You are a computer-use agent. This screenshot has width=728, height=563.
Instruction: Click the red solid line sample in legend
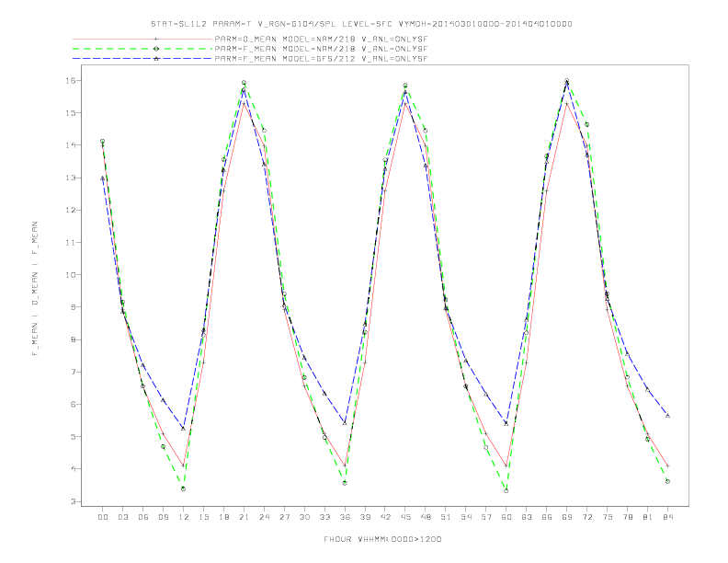(142, 39)
